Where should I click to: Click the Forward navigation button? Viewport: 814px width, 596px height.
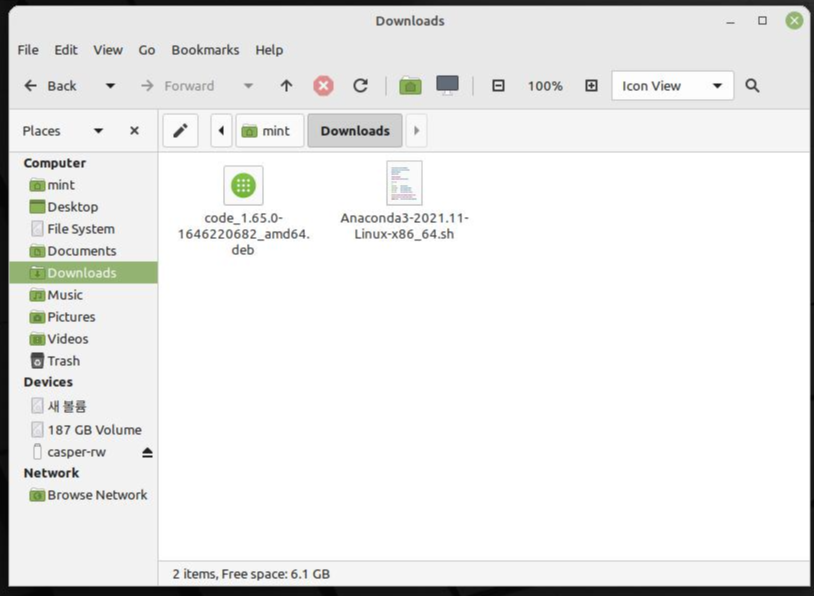(x=178, y=86)
